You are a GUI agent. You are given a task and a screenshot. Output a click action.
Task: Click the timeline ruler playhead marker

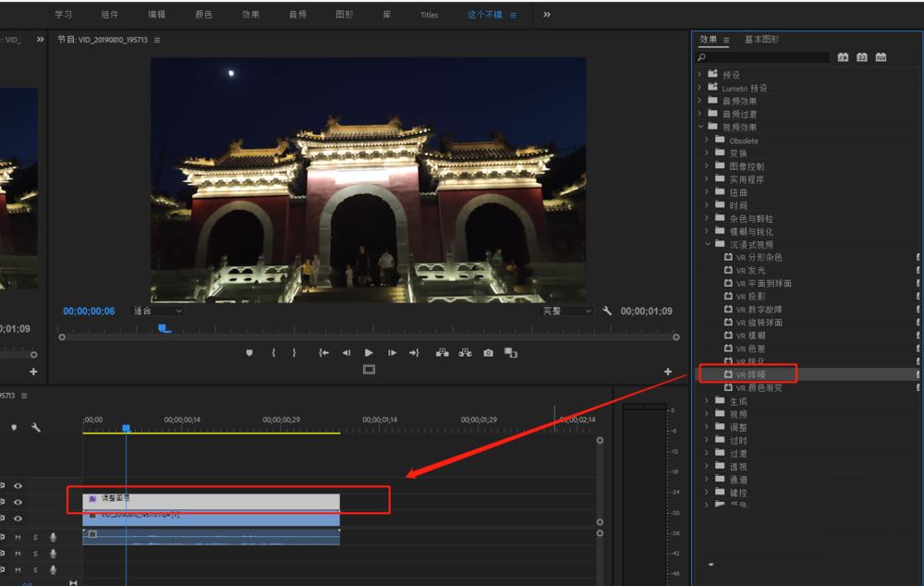[126, 428]
